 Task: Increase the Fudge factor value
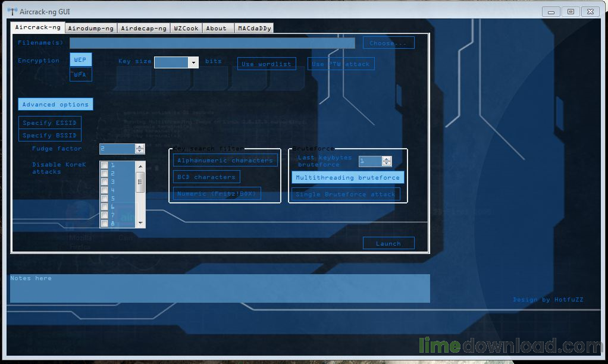pos(139,146)
